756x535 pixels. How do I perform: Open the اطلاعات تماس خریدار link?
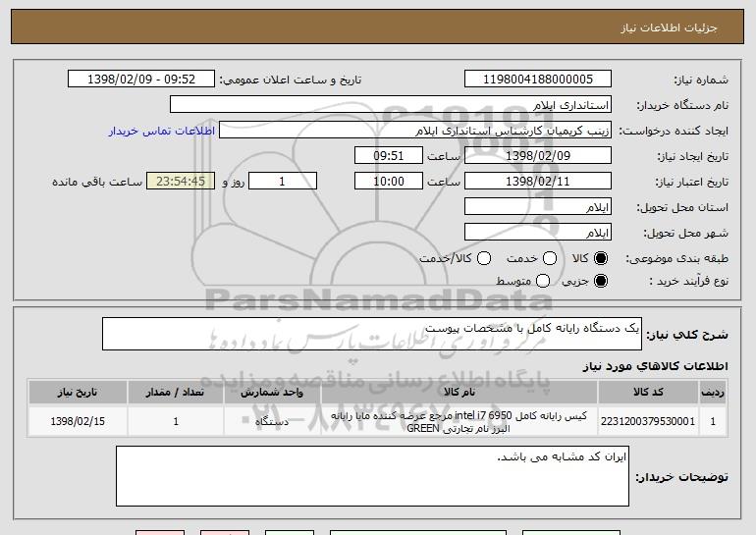162,131
